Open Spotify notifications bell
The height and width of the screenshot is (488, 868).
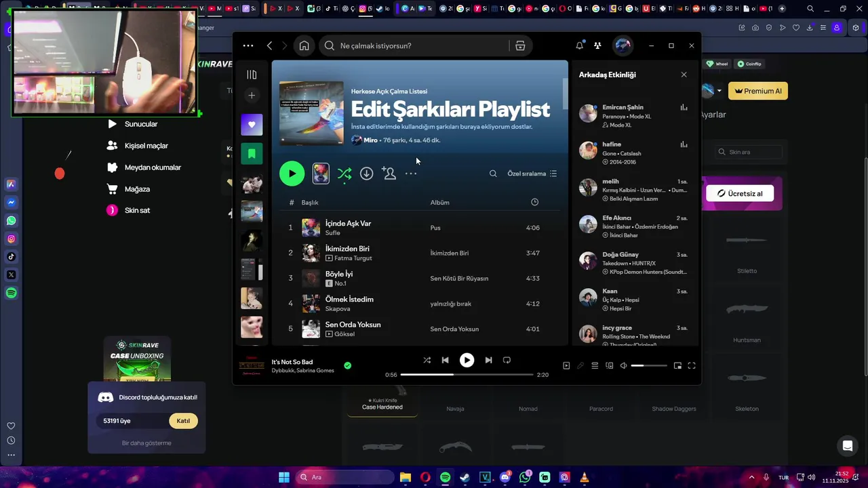(x=579, y=45)
